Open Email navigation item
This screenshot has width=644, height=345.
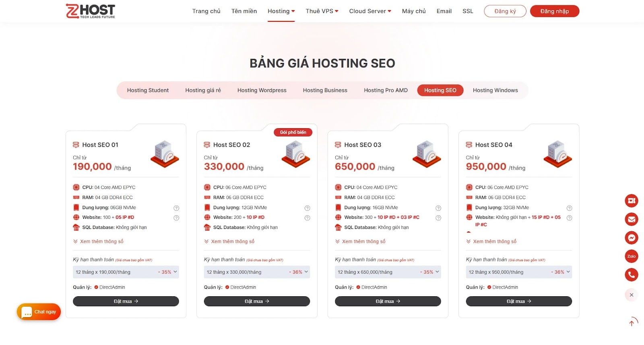pos(444,11)
